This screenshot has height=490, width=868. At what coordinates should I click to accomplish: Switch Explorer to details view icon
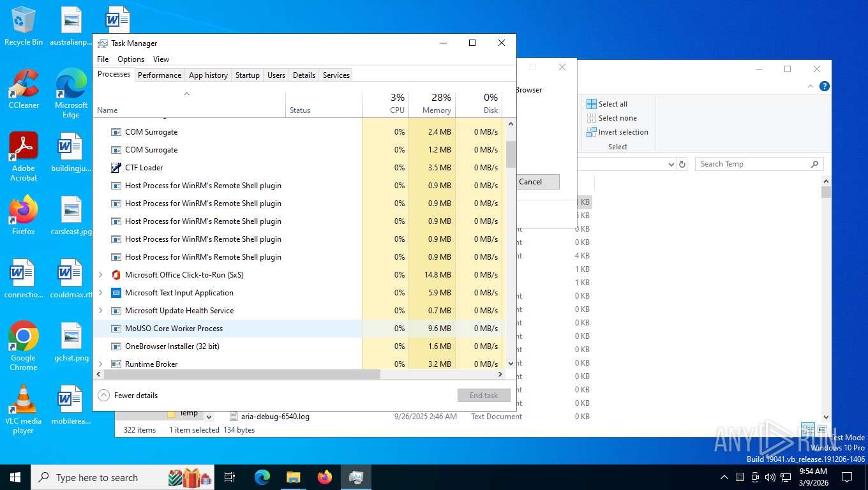pos(807,429)
